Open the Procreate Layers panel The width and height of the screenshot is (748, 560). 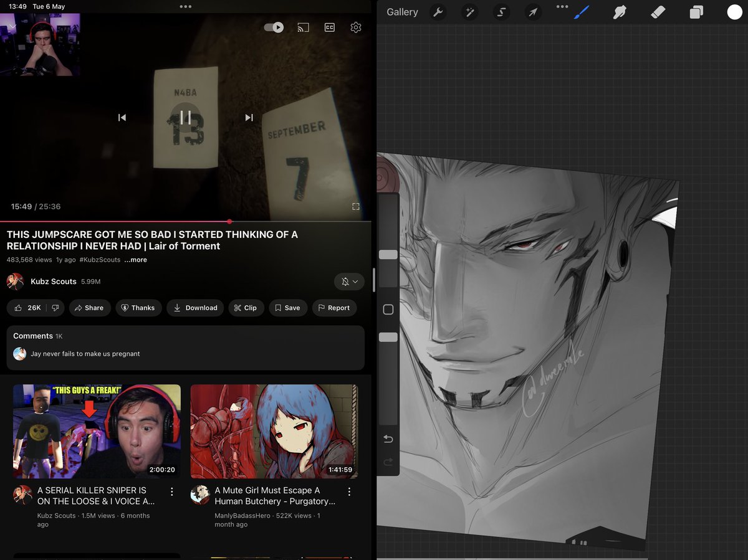(696, 12)
